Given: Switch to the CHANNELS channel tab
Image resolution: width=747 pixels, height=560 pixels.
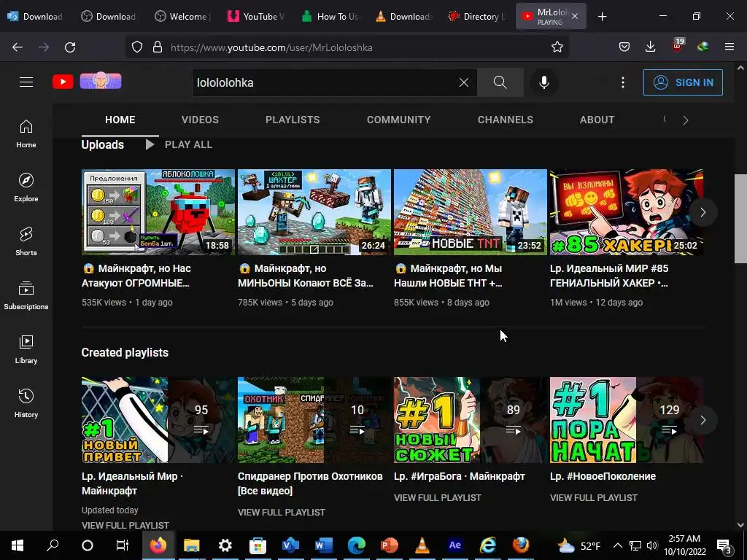Looking at the screenshot, I should coord(506,120).
